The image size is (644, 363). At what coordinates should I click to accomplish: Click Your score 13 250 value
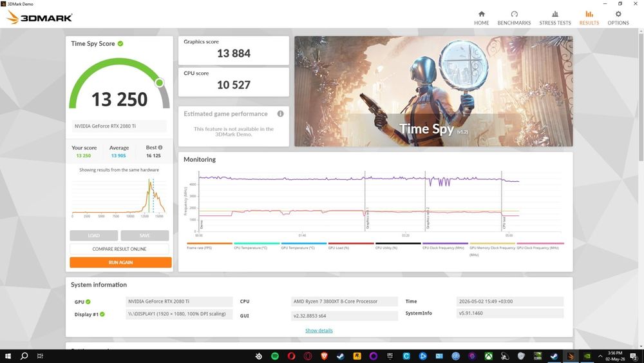coord(84,156)
